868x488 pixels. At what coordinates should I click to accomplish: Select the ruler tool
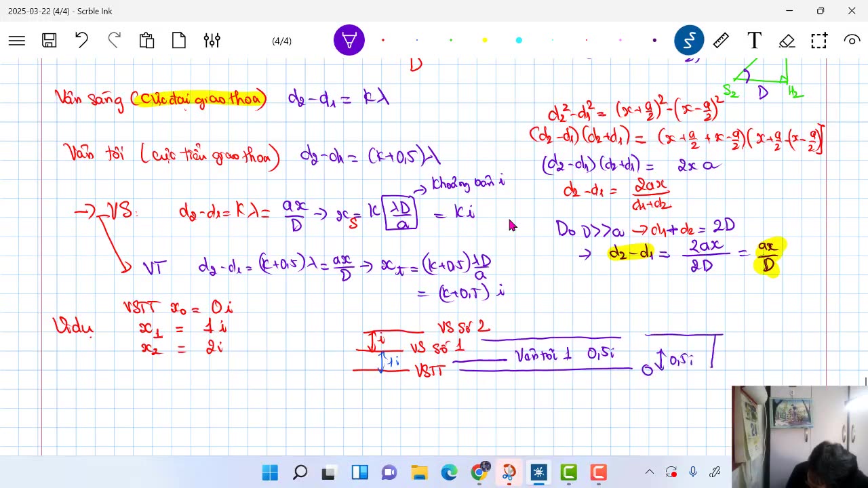point(722,41)
